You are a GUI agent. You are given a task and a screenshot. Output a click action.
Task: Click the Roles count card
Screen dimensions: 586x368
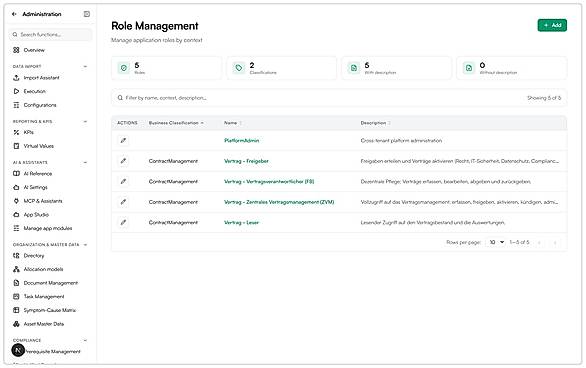coord(166,68)
